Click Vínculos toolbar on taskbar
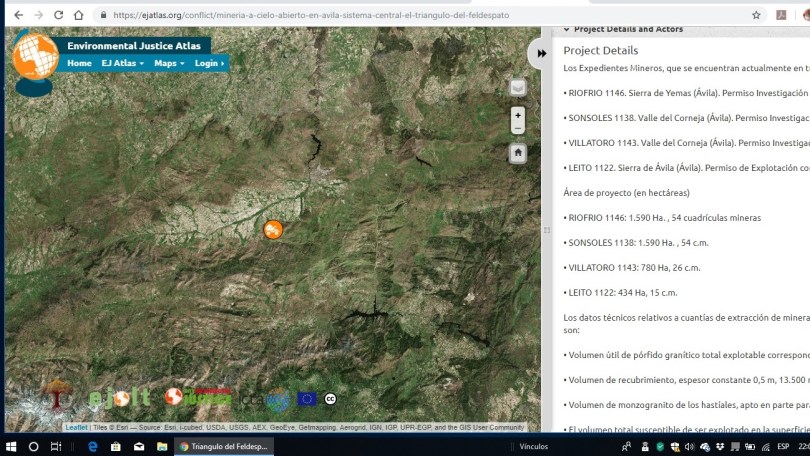Viewport: 810px width, 456px height. coord(533,446)
